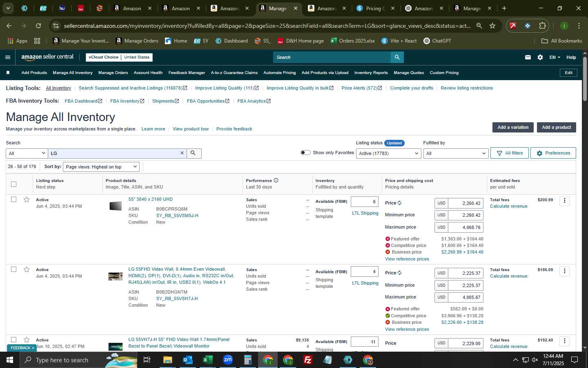Clear the LG search term with the X

[x=182, y=153]
